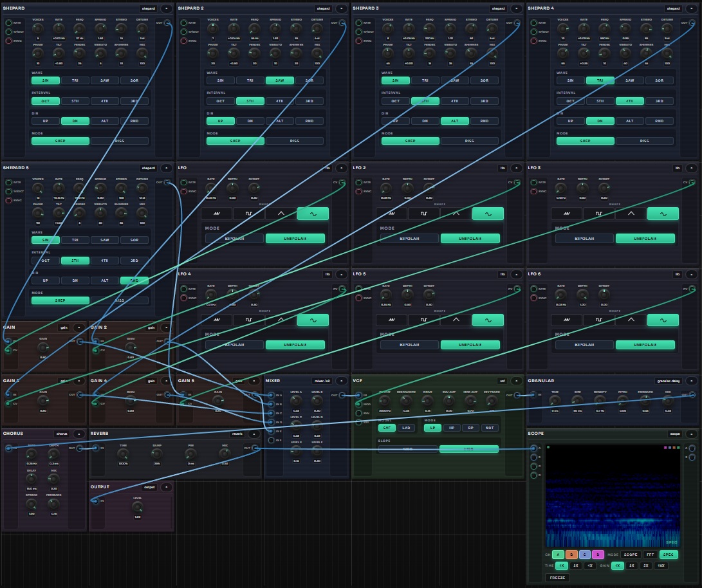Image resolution: width=702 pixels, height=588 pixels.
Task: Enable Bipolar mode on LFO 4
Action: pyautogui.click(x=234, y=344)
